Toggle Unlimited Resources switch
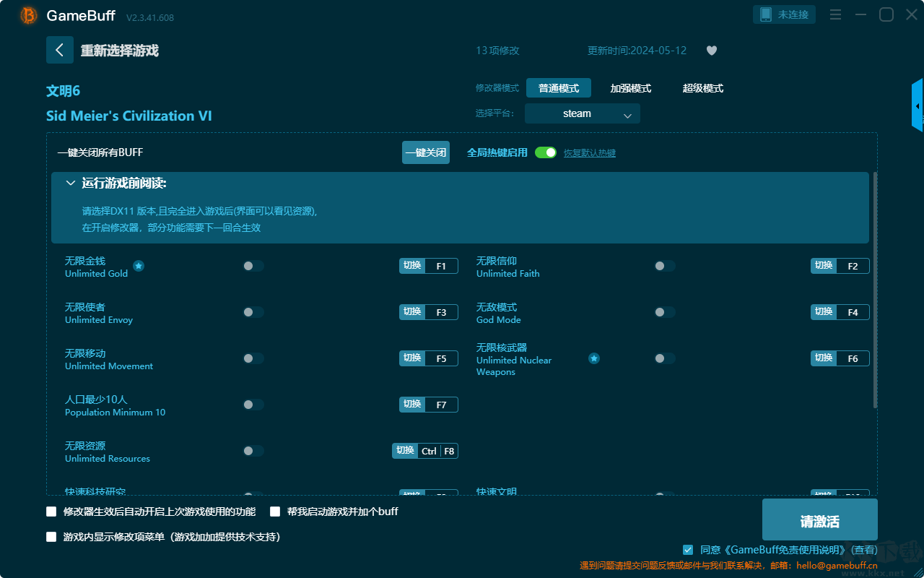The width and height of the screenshot is (924, 578). (x=253, y=451)
